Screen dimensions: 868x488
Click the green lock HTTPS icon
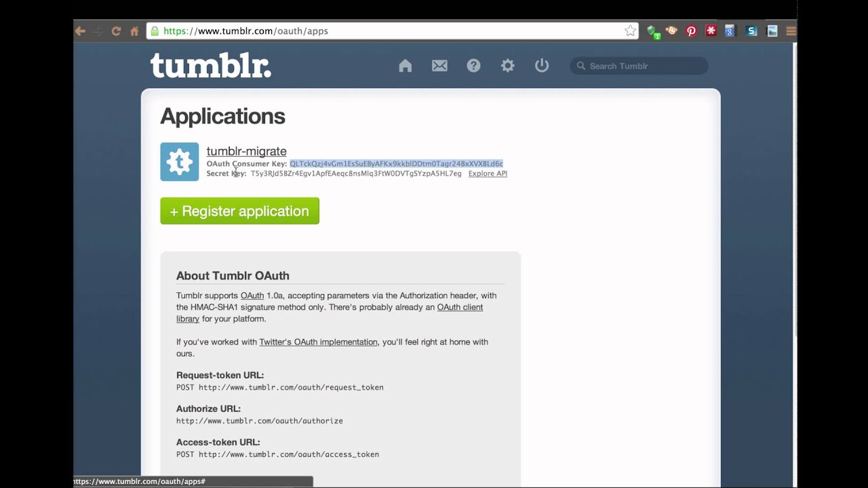[155, 31]
